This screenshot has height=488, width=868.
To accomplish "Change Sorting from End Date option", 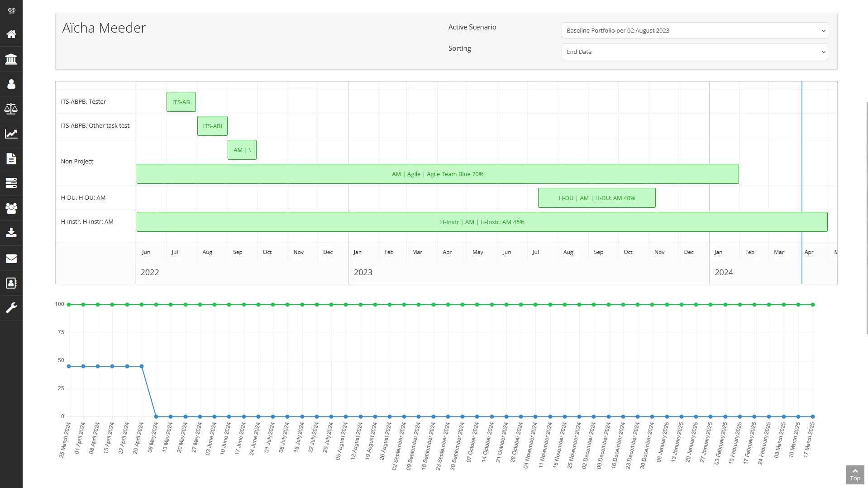I will [694, 52].
